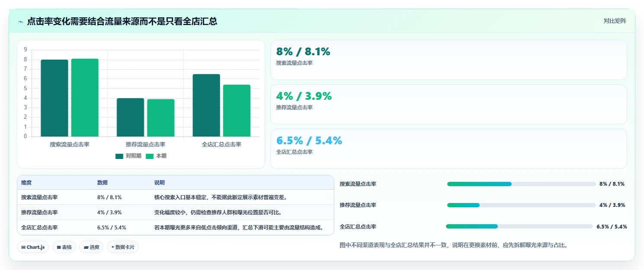
Task: Click table value 6.5% / 5.4%
Action: [112, 228]
